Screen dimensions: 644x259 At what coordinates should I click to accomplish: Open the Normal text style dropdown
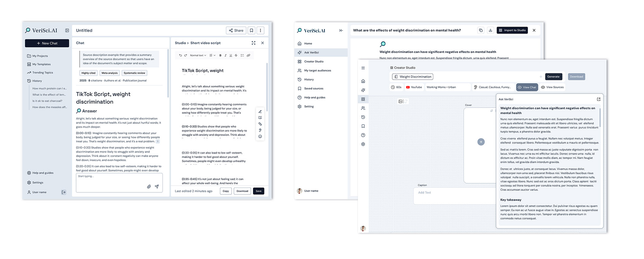(x=198, y=56)
